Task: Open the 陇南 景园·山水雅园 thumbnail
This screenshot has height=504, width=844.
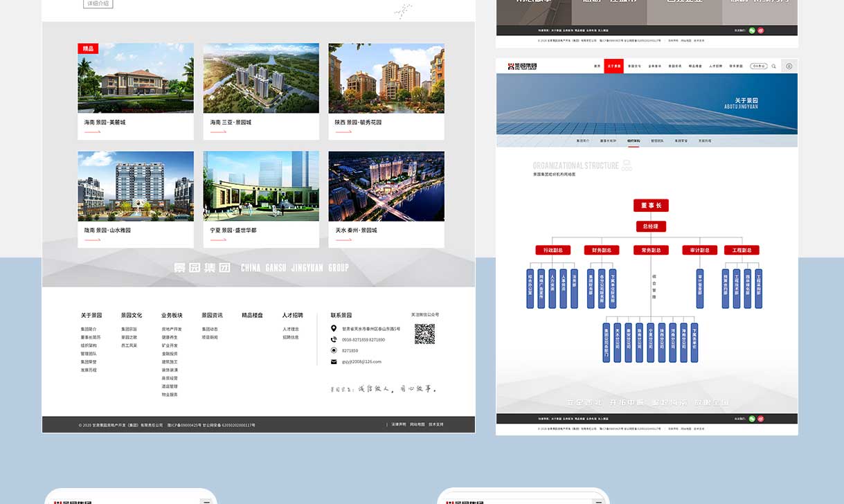Action: tap(136, 186)
